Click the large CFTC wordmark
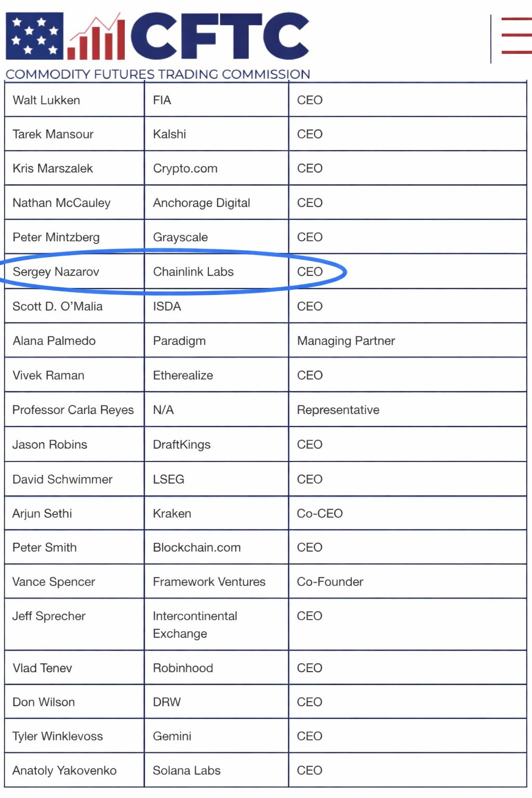Screen dimensions: 532x798 pos(219,36)
